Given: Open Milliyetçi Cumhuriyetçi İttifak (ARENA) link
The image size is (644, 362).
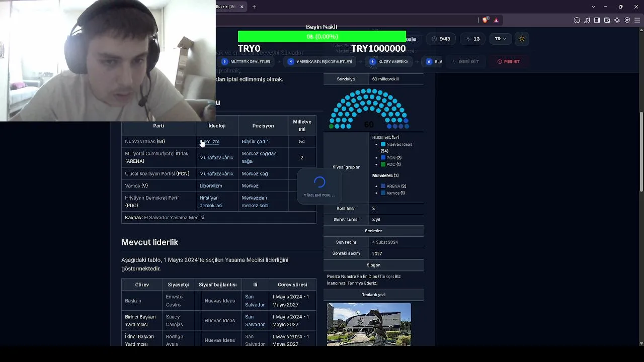Looking at the screenshot, I should (157, 157).
